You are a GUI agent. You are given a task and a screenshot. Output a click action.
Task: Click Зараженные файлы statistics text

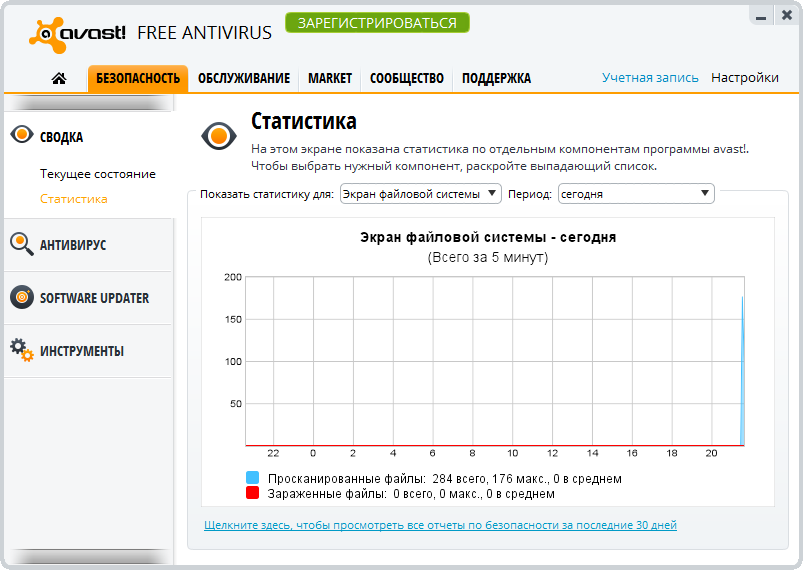point(411,494)
